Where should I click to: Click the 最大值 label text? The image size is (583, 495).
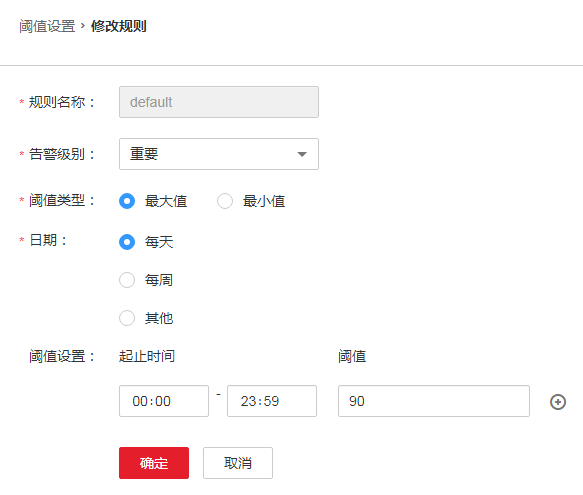tap(166, 201)
